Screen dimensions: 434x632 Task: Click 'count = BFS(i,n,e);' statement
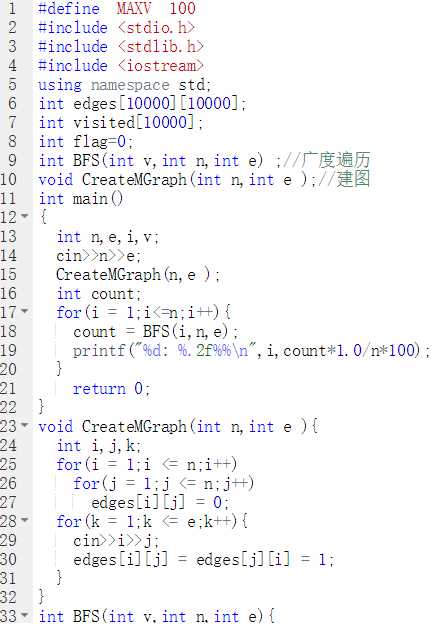pyautogui.click(x=156, y=332)
